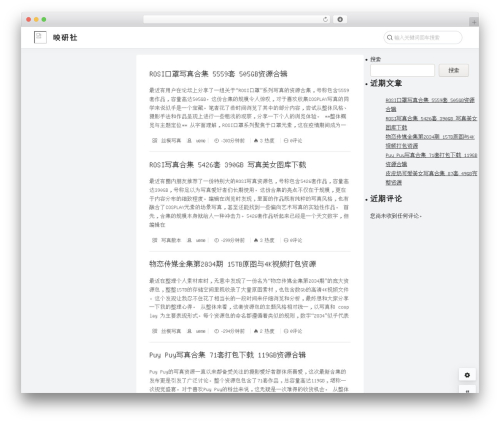Open the 丝袜写真 category under the ROSI口罩 post
Viewport: 500px width, 423px height.
click(x=171, y=141)
